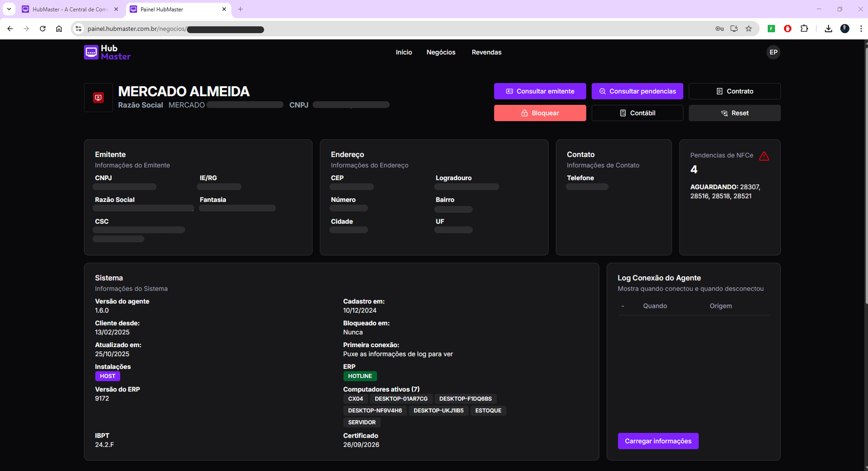This screenshot has height=471, width=868.
Task: Click Carregar informações in the log panel
Action: pos(657,441)
